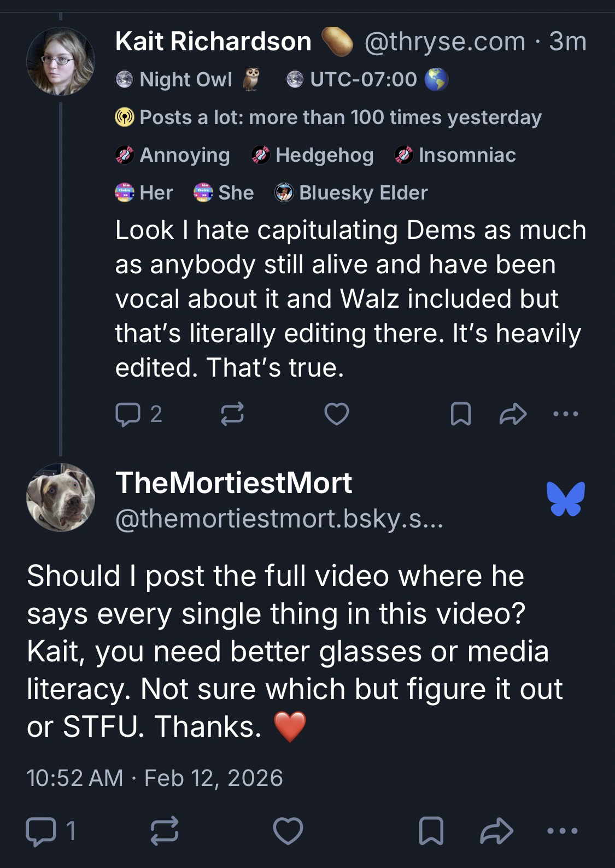615x868 pixels.
Task: Open the @thryse.com handle link
Action: (x=444, y=42)
